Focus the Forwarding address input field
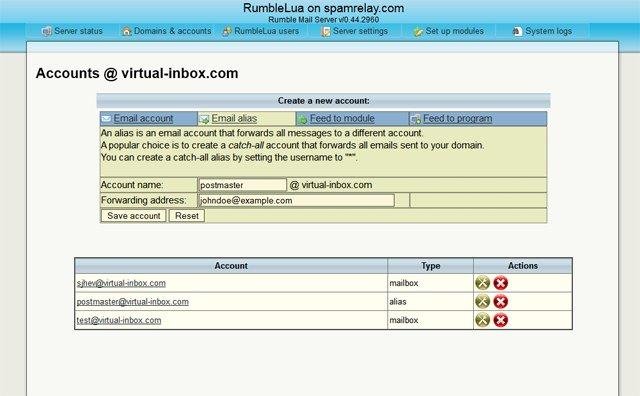The image size is (640, 396). (x=296, y=200)
